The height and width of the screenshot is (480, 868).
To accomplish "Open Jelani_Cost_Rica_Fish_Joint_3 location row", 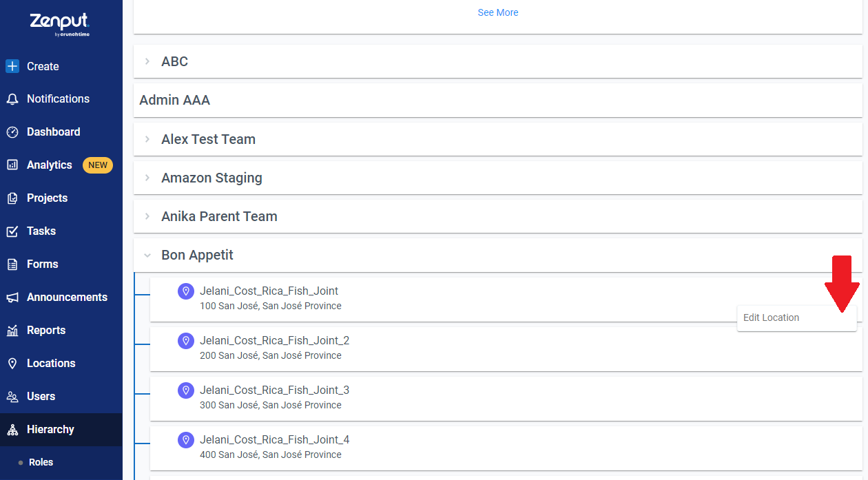I will [x=506, y=397].
